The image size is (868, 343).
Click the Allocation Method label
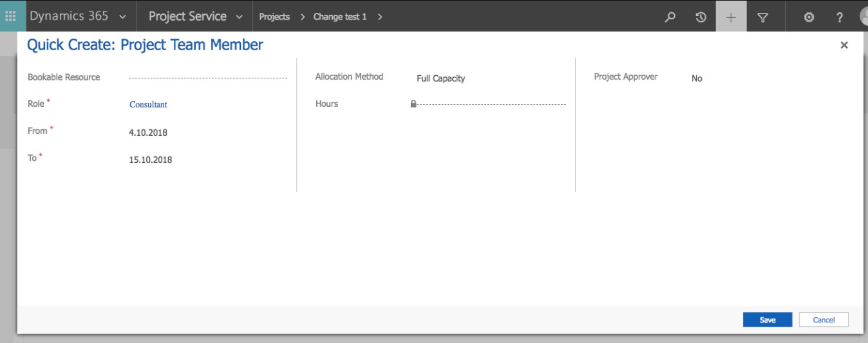[x=349, y=77]
